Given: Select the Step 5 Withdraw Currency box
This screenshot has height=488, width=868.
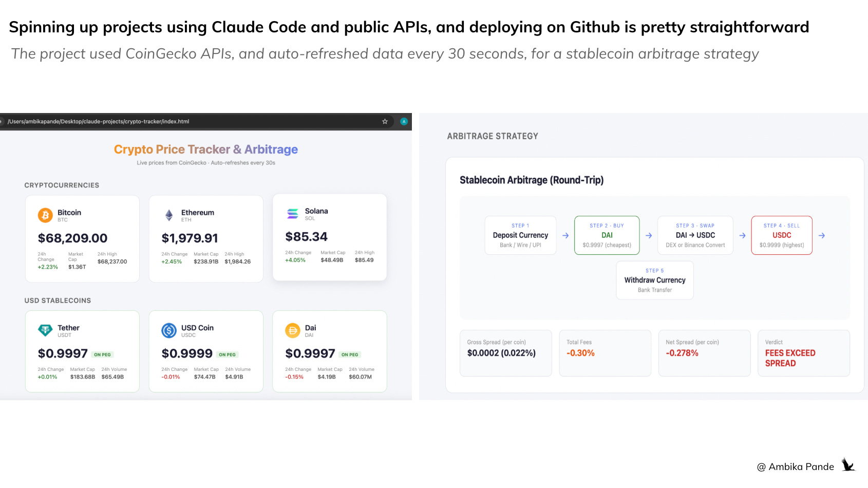Looking at the screenshot, I should [655, 280].
